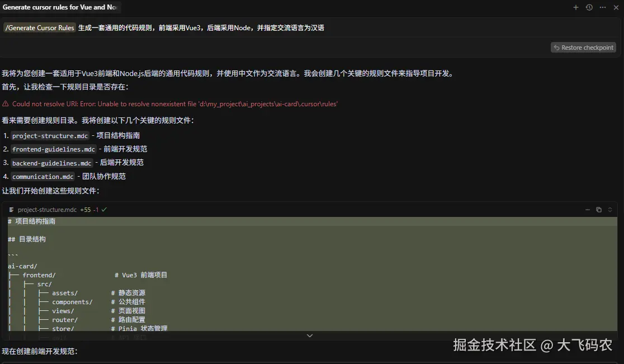Click the '## 目录结构' line in code
Screen dimensions: 624x364
tap(27, 239)
